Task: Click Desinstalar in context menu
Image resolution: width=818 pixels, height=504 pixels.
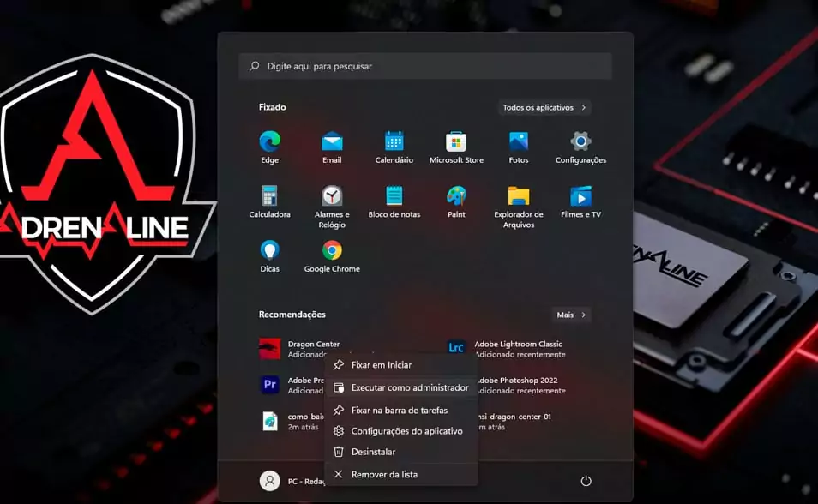Action: pos(373,452)
